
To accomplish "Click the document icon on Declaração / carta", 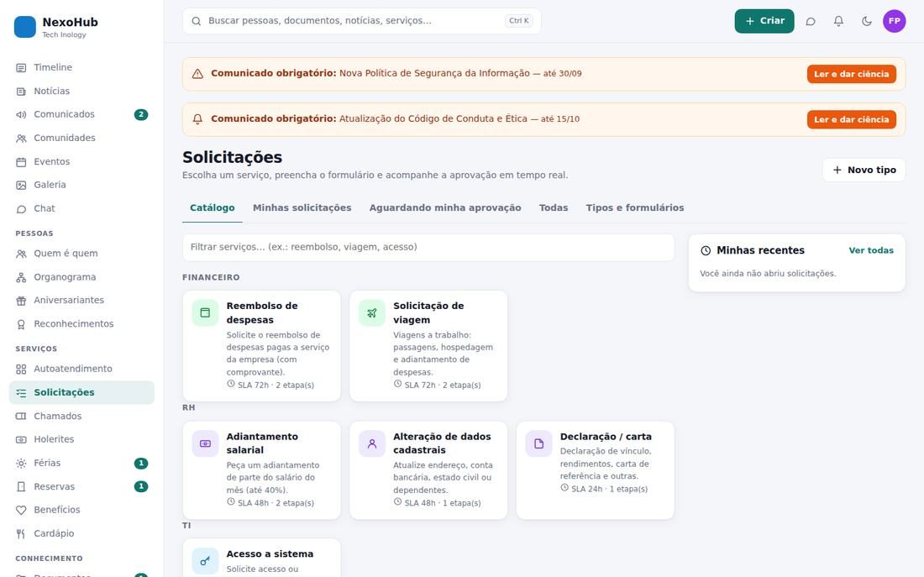I will coord(538,443).
